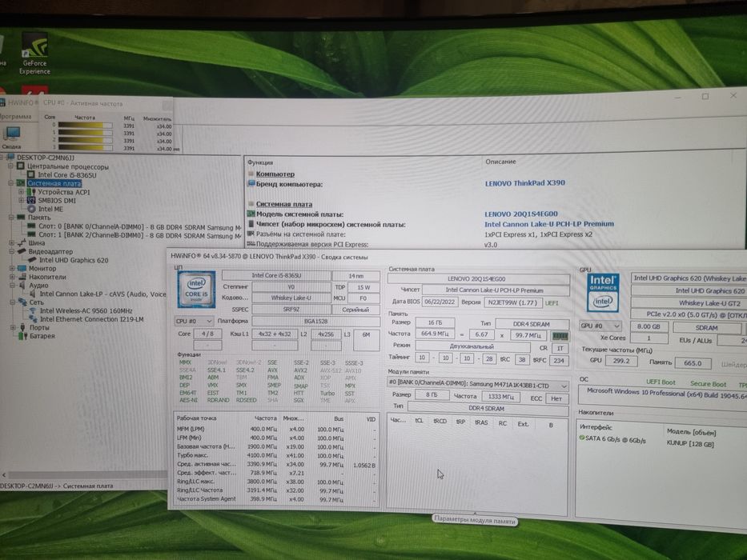
Task: Expand the Монитор tree branch
Action: pos(12,269)
